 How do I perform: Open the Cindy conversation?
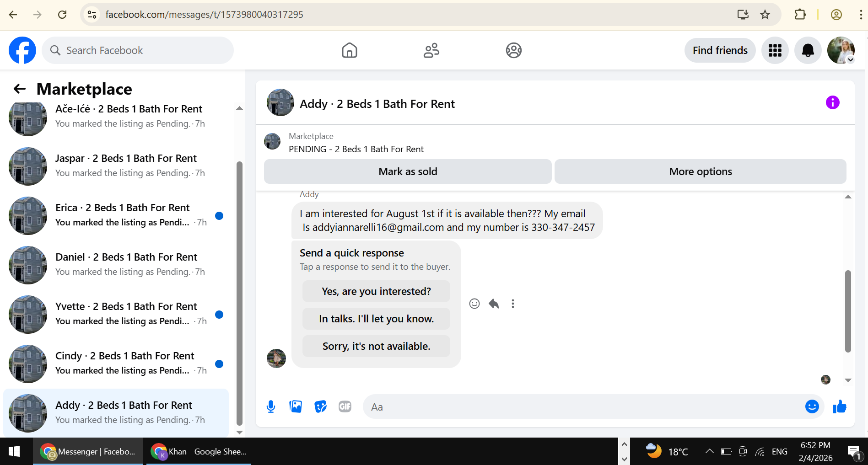[x=116, y=363]
